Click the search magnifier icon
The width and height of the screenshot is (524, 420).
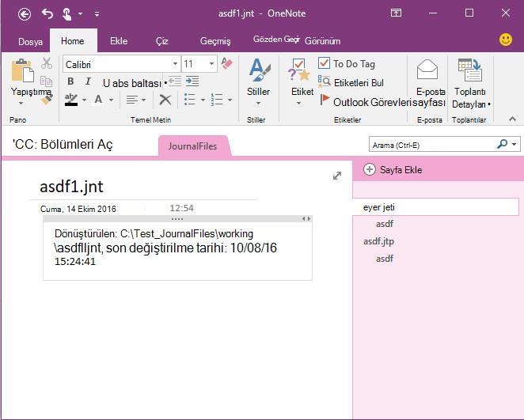[503, 144]
